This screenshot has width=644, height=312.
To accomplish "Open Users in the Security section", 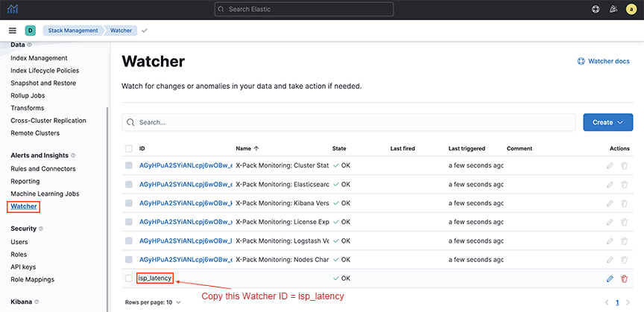I will 19,242.
